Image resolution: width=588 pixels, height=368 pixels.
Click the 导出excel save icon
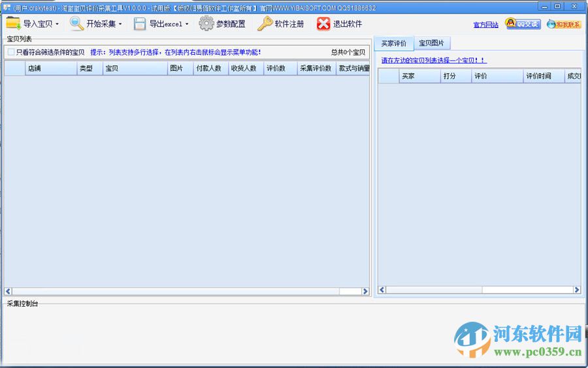click(140, 24)
